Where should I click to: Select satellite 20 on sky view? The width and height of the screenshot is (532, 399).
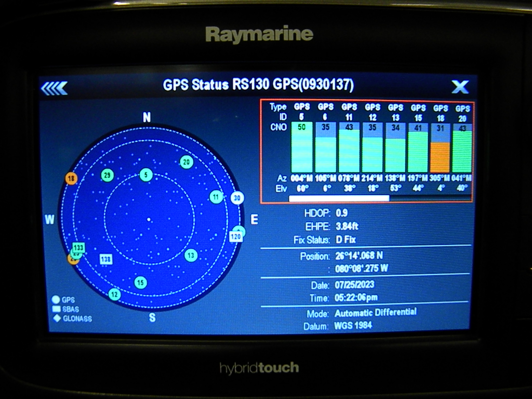pyautogui.click(x=186, y=162)
